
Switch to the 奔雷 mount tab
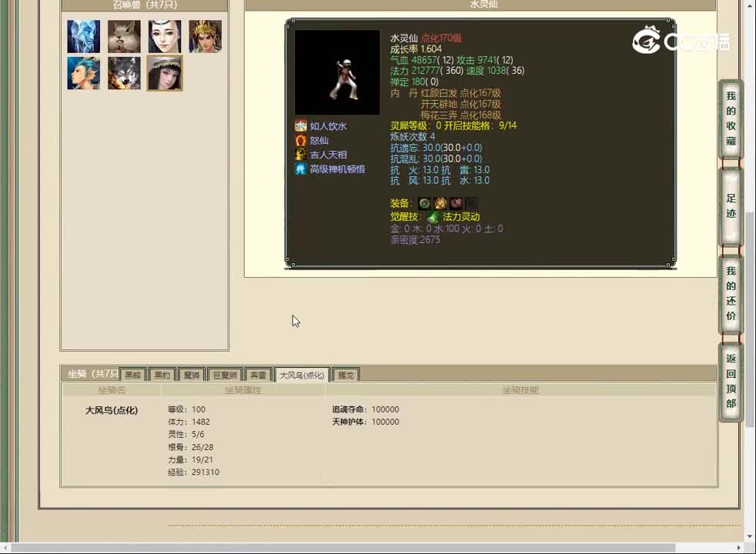tap(259, 375)
